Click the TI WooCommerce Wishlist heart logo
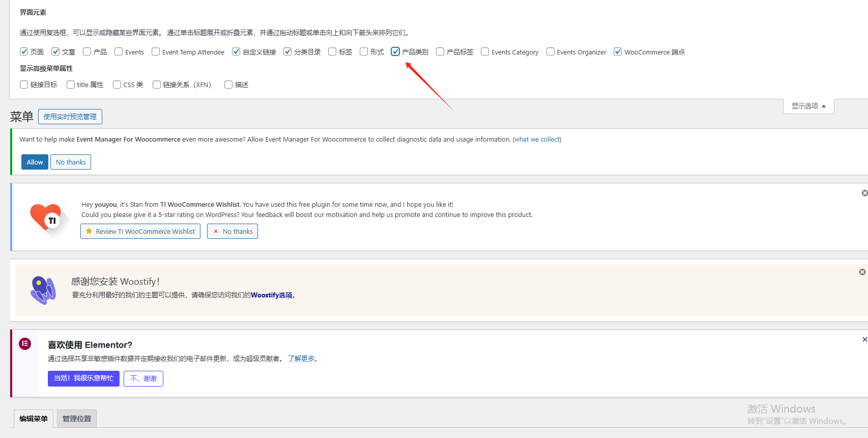 46,218
